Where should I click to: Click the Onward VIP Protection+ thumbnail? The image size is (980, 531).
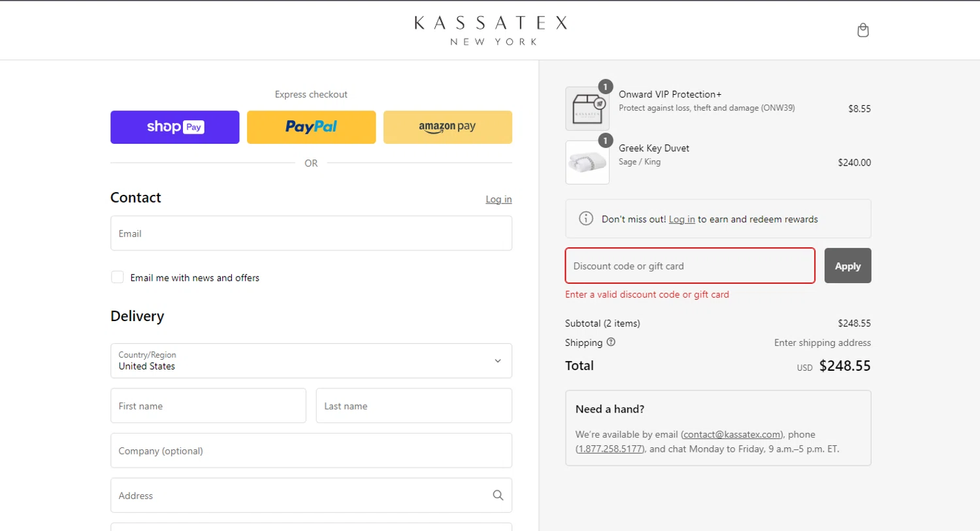(x=587, y=109)
